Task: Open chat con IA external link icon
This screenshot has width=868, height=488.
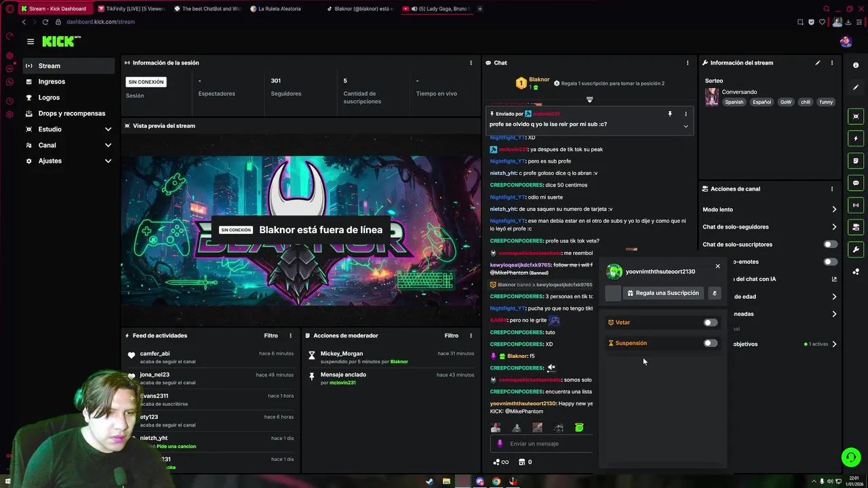Action: (x=834, y=279)
